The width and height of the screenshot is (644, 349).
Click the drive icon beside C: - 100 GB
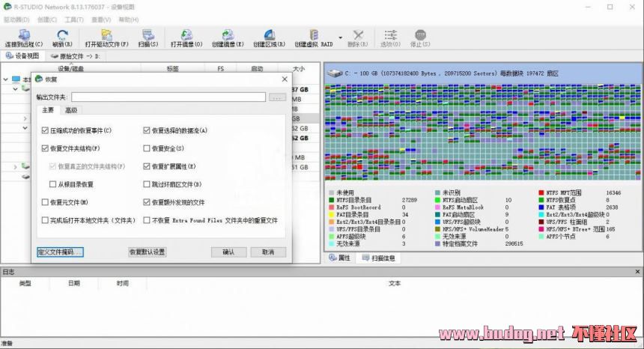(335, 73)
